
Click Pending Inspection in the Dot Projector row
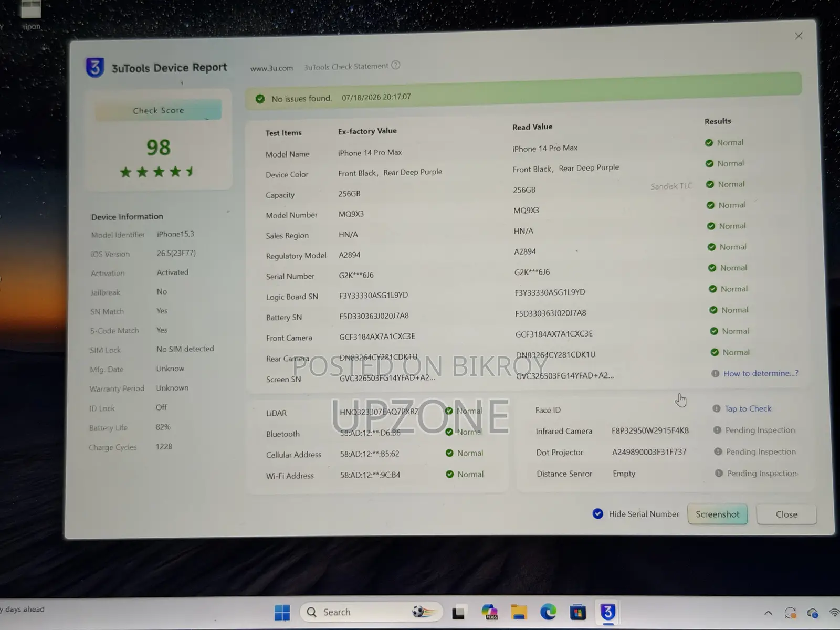pyautogui.click(x=761, y=451)
